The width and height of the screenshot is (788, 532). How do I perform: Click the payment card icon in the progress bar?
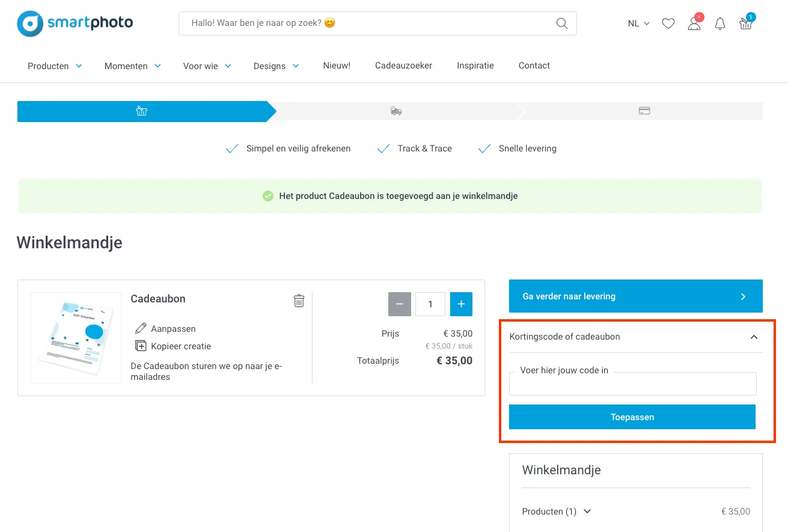[x=644, y=111]
